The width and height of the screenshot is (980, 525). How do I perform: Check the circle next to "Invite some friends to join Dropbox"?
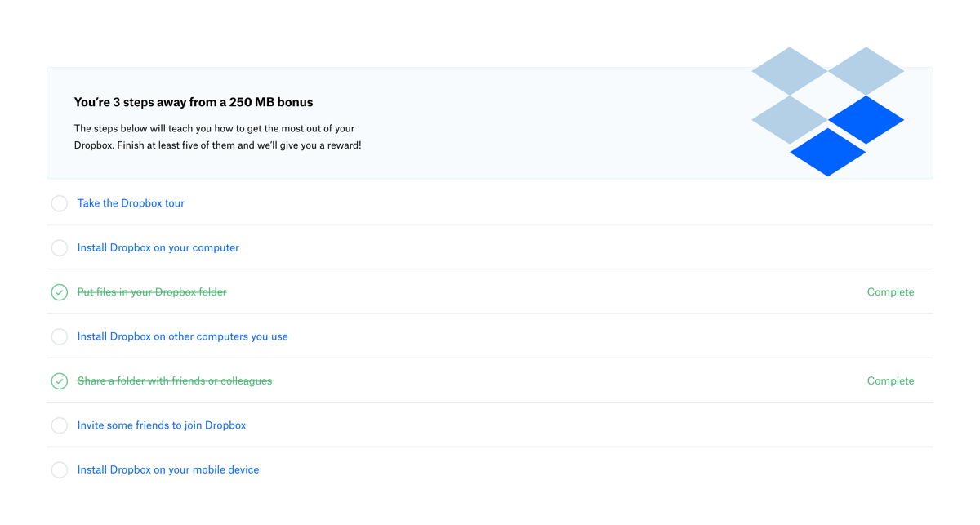tap(59, 425)
